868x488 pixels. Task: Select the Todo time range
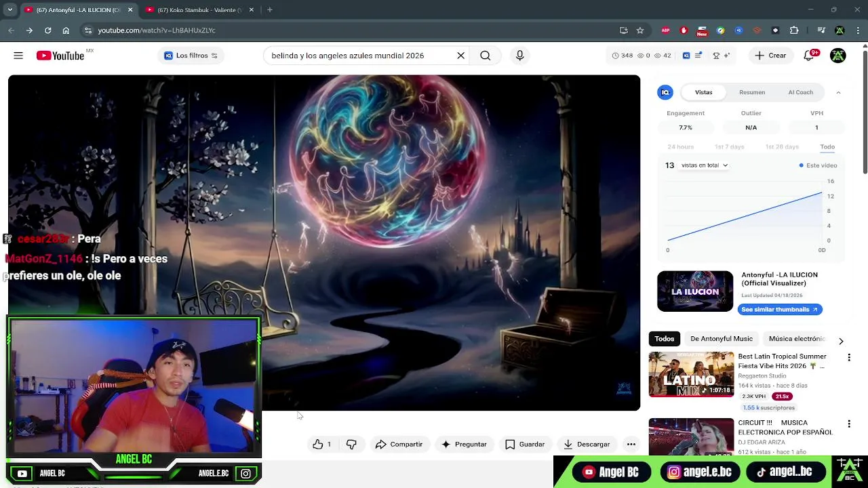827,147
